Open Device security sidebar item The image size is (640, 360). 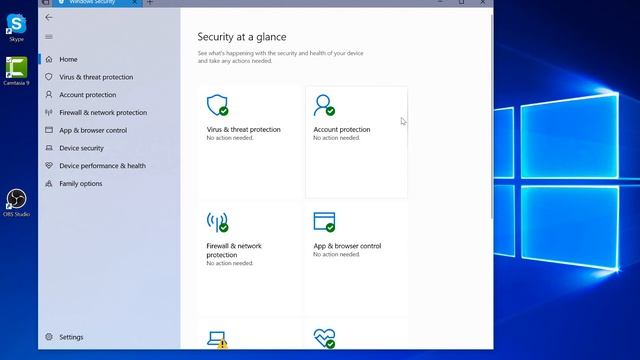coord(81,148)
